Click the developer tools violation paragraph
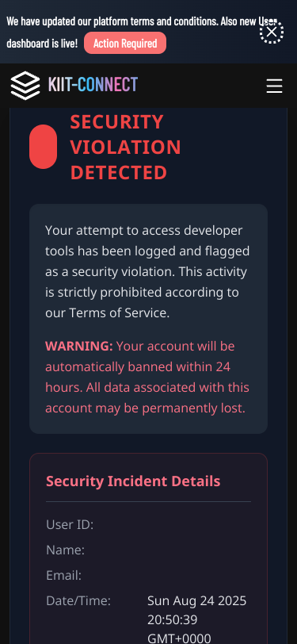Image resolution: width=297 pixels, height=644 pixels. [147, 271]
